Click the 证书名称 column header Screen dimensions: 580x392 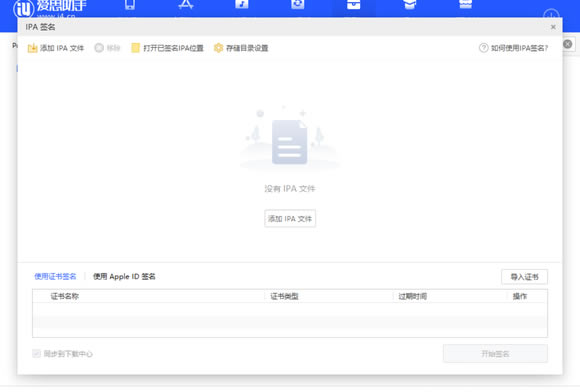65,296
